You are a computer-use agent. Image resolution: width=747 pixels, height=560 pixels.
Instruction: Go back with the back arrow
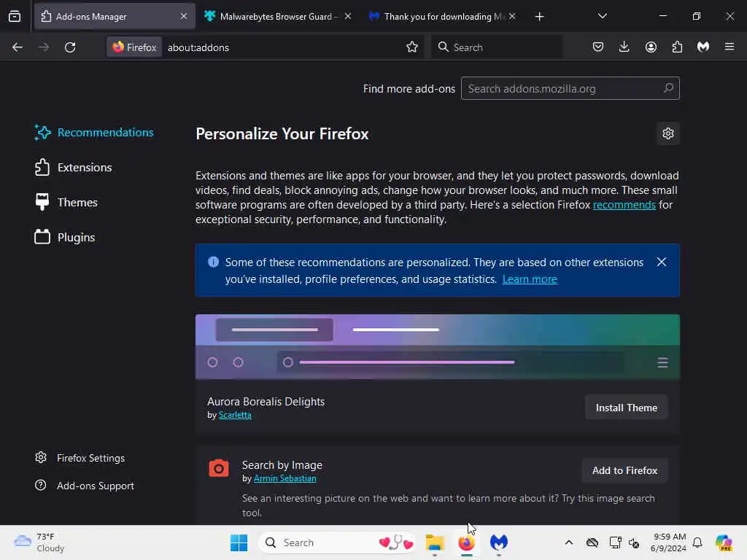18,47
